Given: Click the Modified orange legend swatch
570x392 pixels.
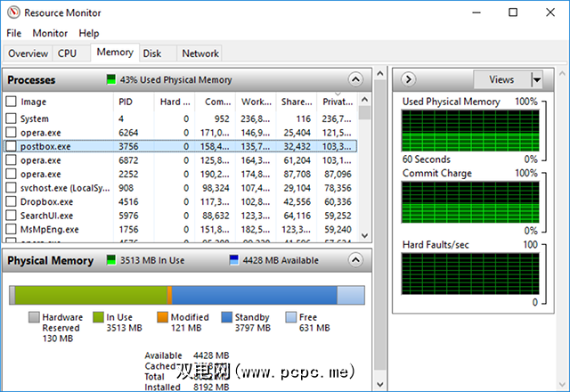Looking at the screenshot, I should coord(162,317).
